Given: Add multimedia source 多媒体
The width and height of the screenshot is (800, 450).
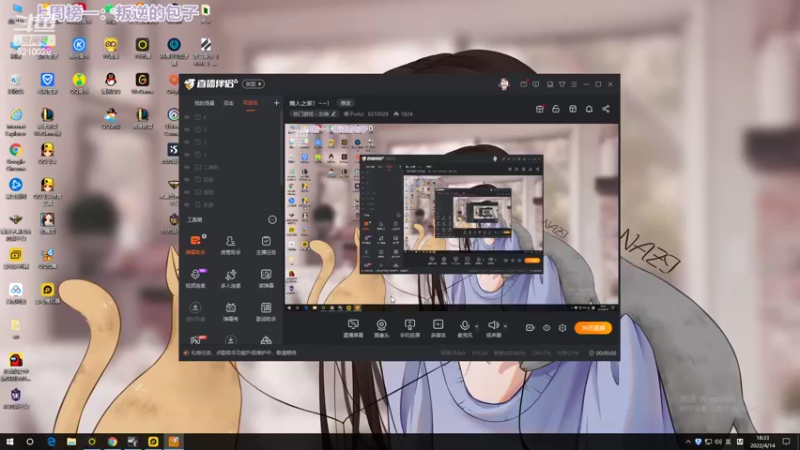Looking at the screenshot, I should tap(438, 328).
